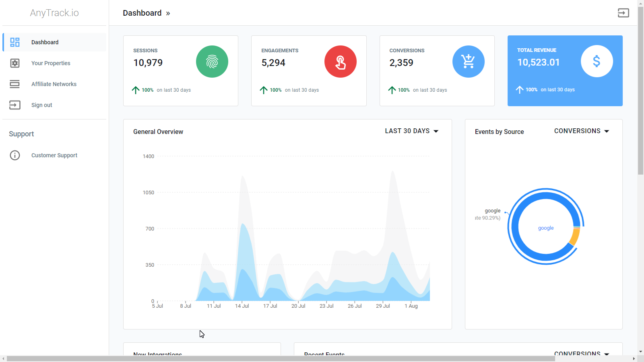Click the horizontal scrollbar at the bottom
The height and width of the screenshot is (362, 644).
click(x=281, y=359)
